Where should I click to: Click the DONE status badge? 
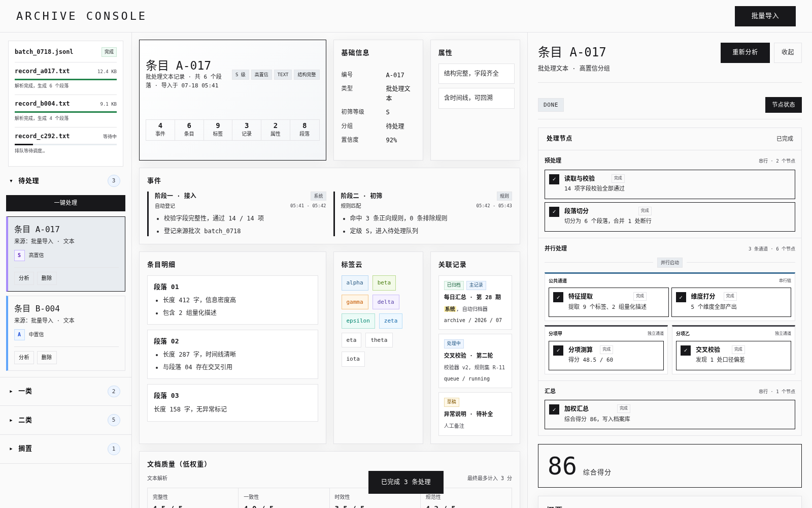551,105
